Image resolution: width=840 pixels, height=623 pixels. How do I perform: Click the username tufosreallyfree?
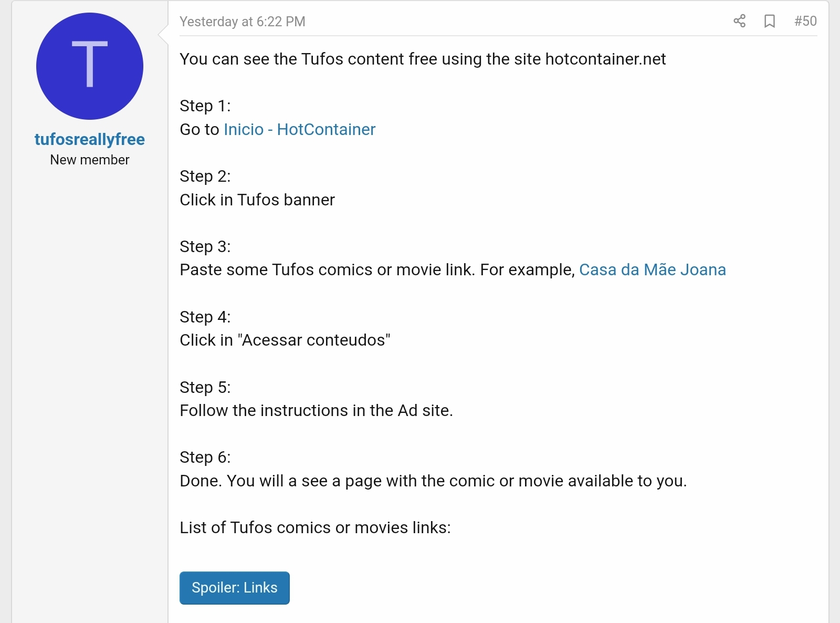click(90, 139)
